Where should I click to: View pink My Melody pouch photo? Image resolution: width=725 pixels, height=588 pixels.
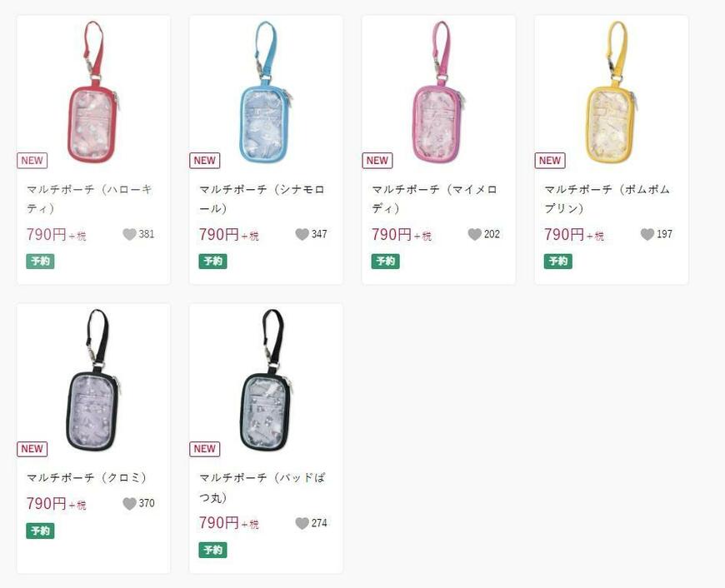click(439, 92)
